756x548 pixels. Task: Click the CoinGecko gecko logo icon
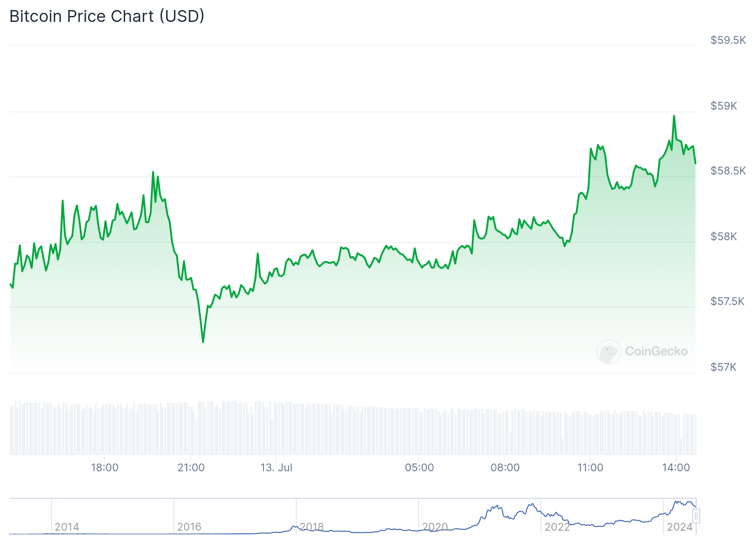tap(609, 352)
